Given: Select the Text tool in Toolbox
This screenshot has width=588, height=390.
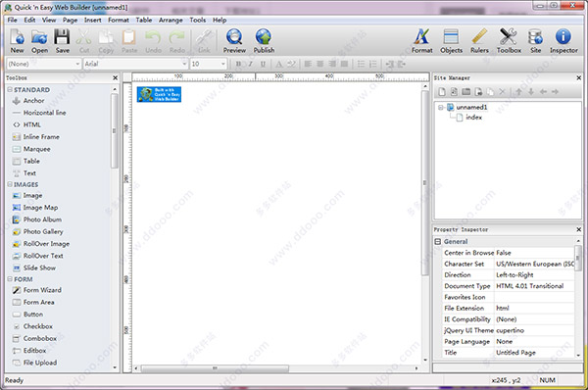Looking at the screenshot, I should pyautogui.click(x=24, y=172).
